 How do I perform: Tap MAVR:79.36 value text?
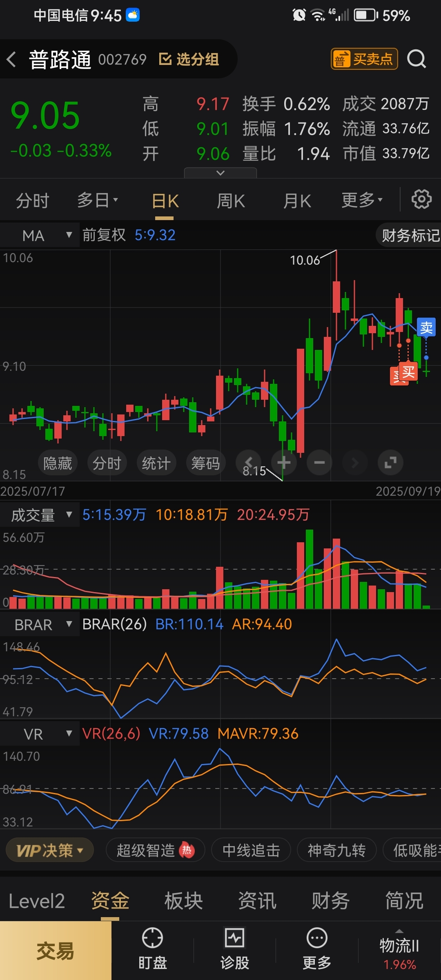(258, 734)
